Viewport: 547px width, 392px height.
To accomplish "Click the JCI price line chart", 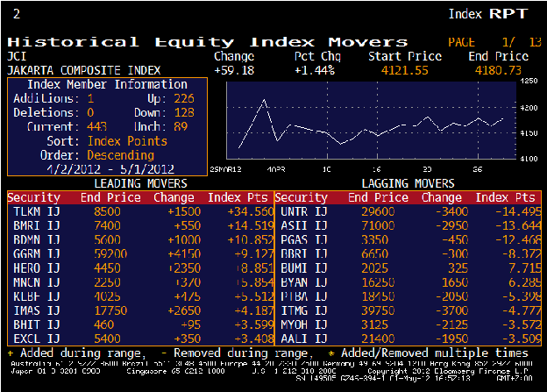I will 368,123.
